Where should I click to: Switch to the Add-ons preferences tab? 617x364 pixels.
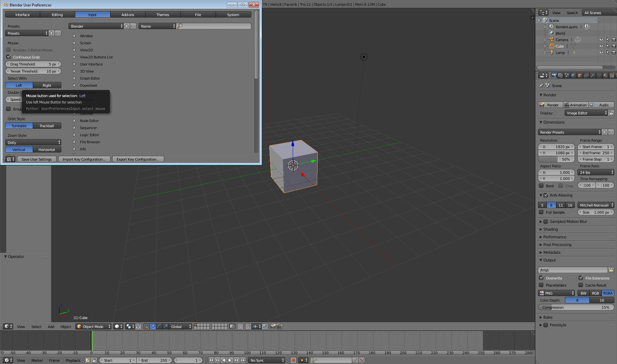[128, 14]
